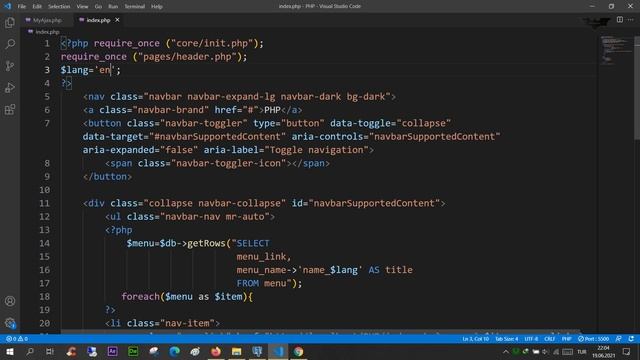This screenshot has height=360, width=640.
Task: Click the feedback icon in status bar
Action: point(618,339)
